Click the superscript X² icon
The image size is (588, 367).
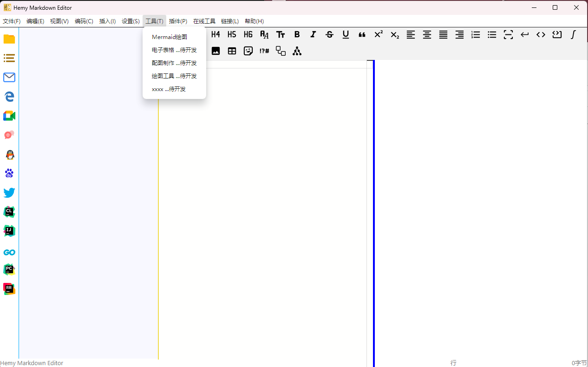pyautogui.click(x=379, y=34)
